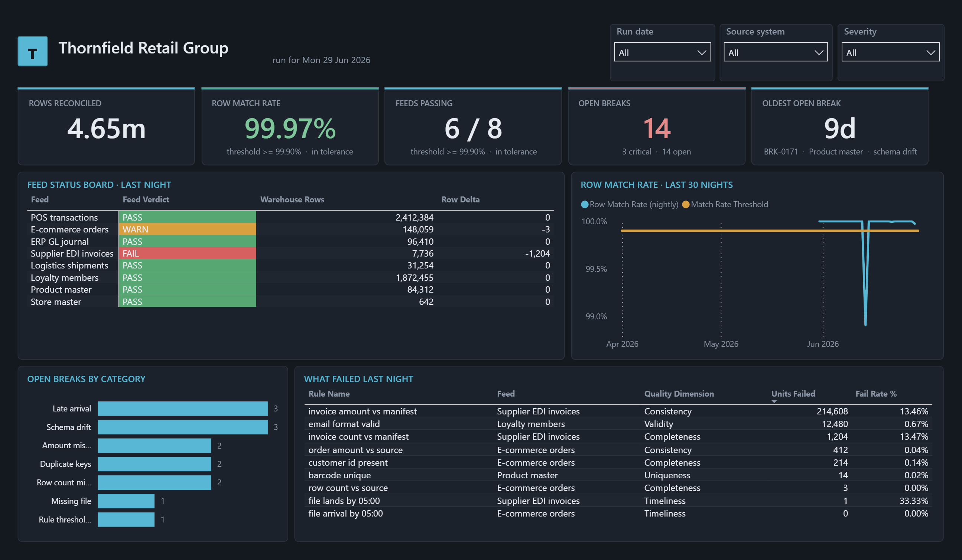Screen dimensions: 962x560
Task: Open the Run date dropdown
Action: (x=662, y=52)
